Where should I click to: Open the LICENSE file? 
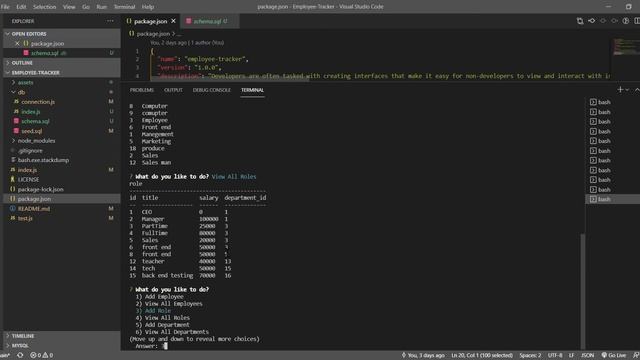click(x=62, y=180)
